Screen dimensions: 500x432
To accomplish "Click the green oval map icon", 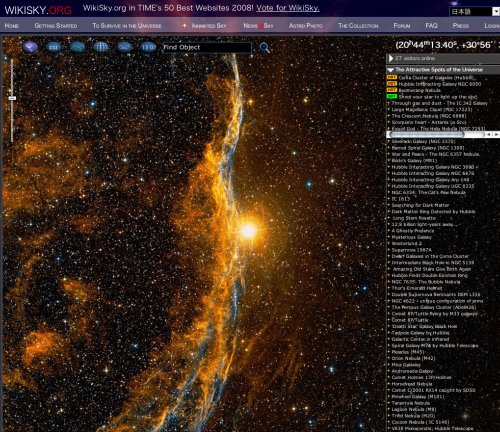I will [77, 47].
